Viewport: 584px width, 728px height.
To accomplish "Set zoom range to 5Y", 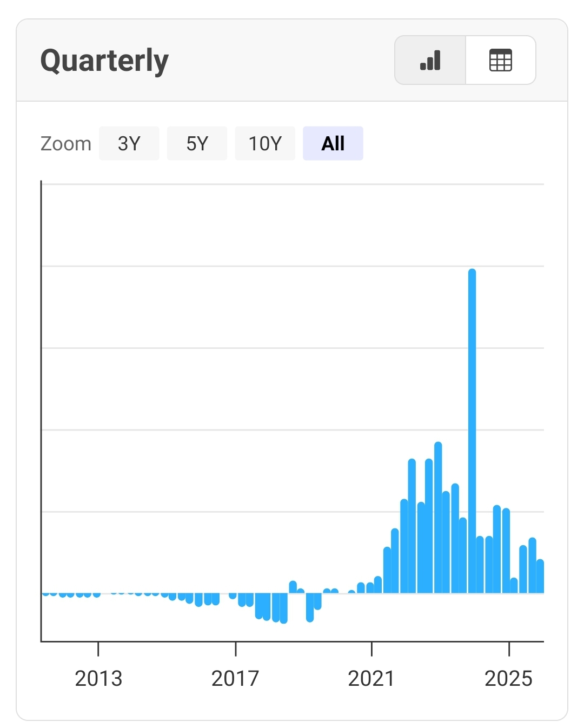I will (x=197, y=143).
